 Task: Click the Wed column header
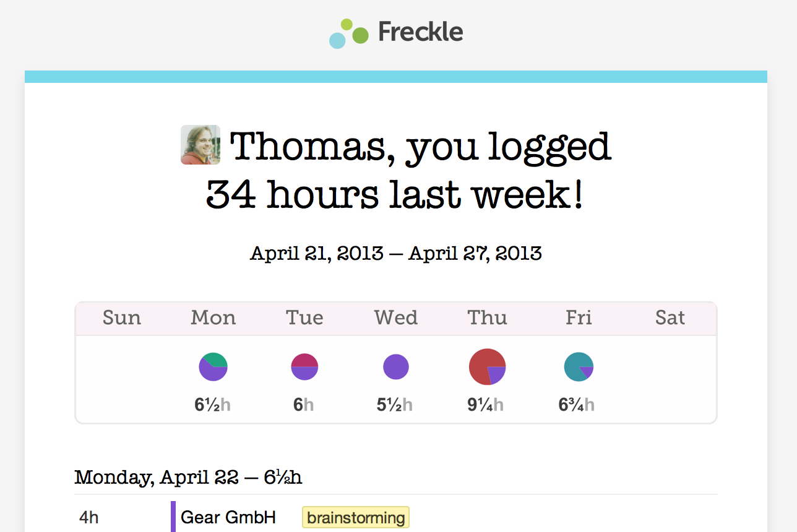(x=396, y=318)
